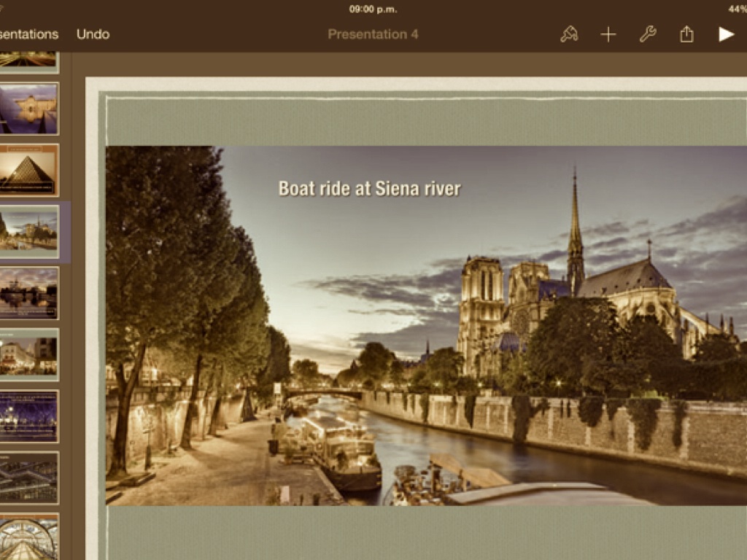Tap the Share export icon
The height and width of the screenshot is (560, 747).
(x=686, y=34)
